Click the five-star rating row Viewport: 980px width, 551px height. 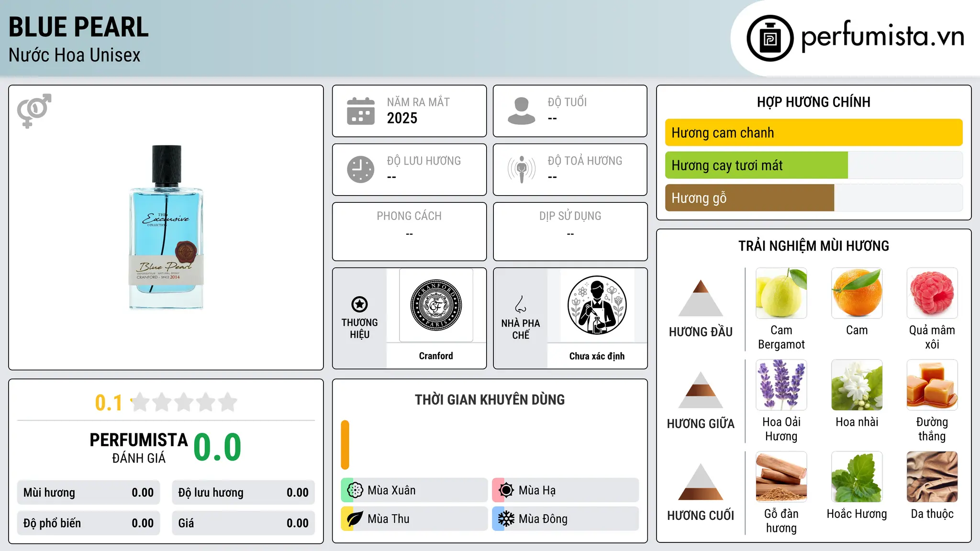[184, 402]
